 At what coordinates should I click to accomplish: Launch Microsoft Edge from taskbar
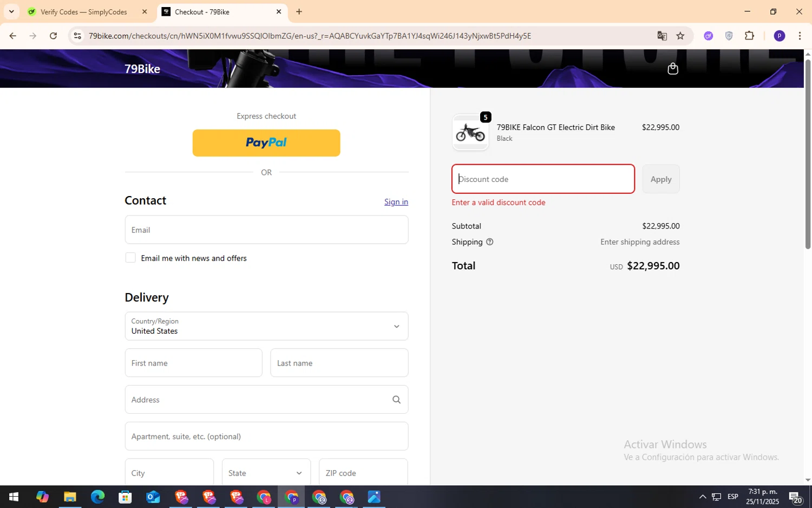click(97, 497)
